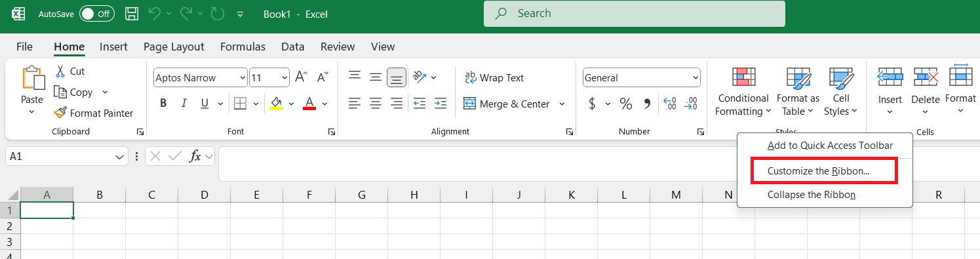Open Format as Table gallery

coord(798,92)
